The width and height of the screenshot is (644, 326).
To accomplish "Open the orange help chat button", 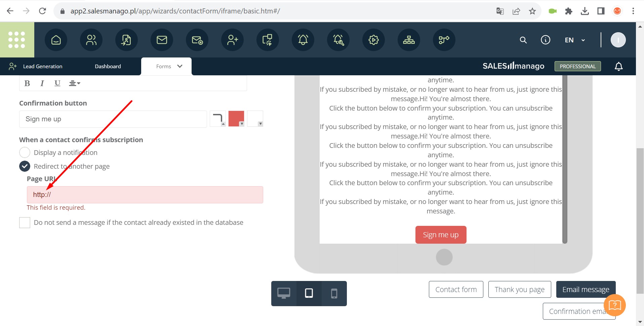I will tap(614, 305).
